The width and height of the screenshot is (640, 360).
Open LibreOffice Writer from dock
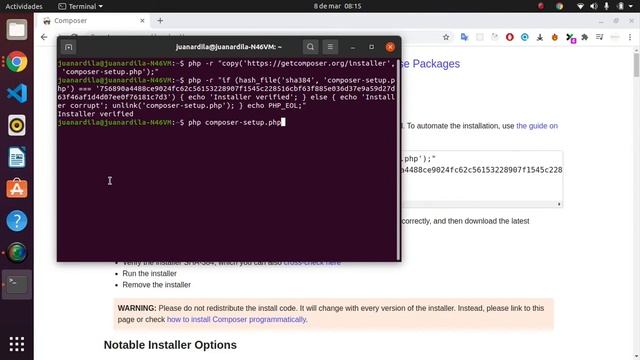(17, 157)
